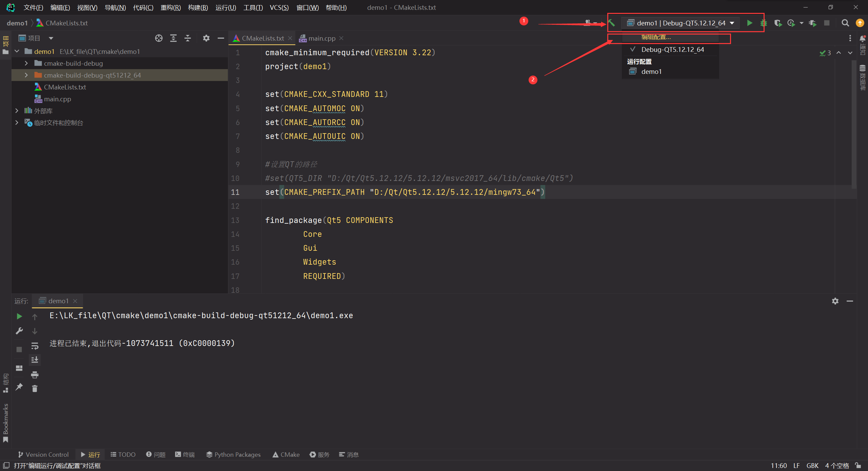Select the Debug-QT5.12.12_64 configuration

click(x=672, y=49)
